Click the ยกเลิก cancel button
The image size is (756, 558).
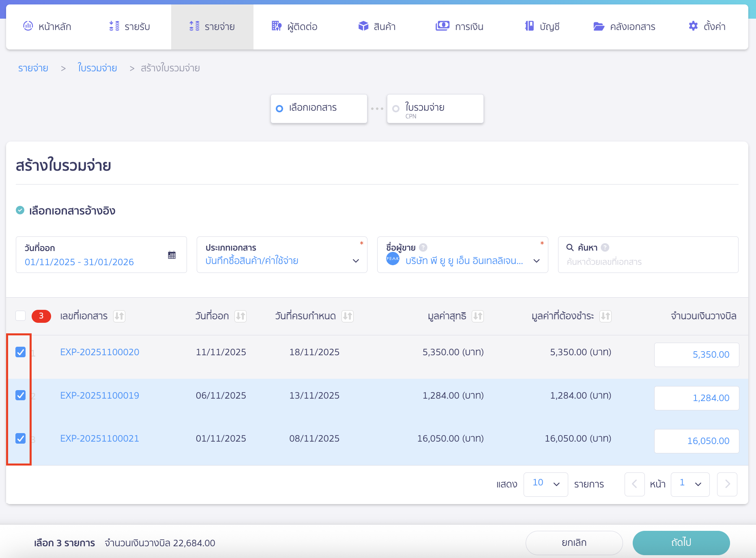tap(574, 543)
